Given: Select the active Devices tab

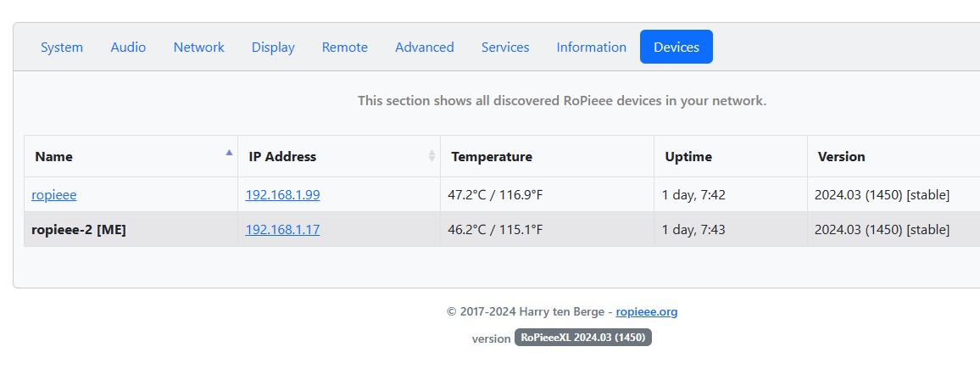Looking at the screenshot, I should tap(677, 47).
